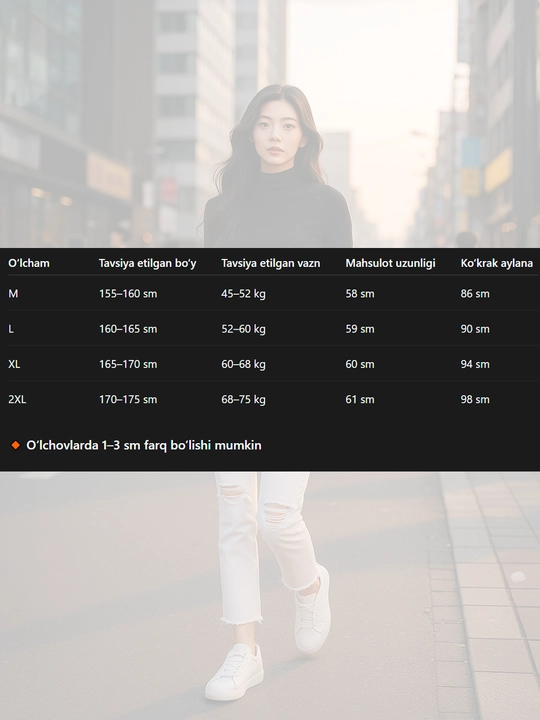Click the 155–160 sm height cell
Viewport: 540px width, 720px height.
[x=128, y=293]
